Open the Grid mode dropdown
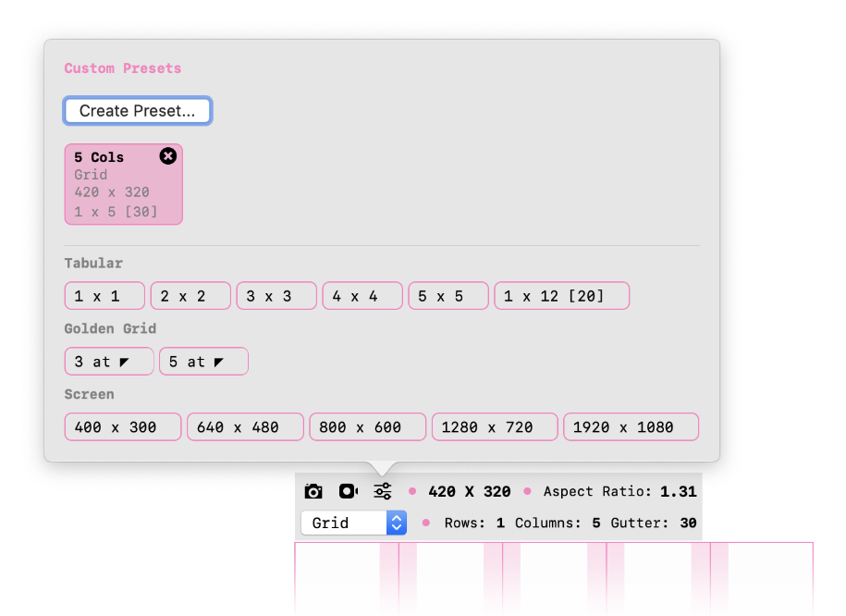Image resolution: width=846 pixels, height=616 pixels. [354, 523]
